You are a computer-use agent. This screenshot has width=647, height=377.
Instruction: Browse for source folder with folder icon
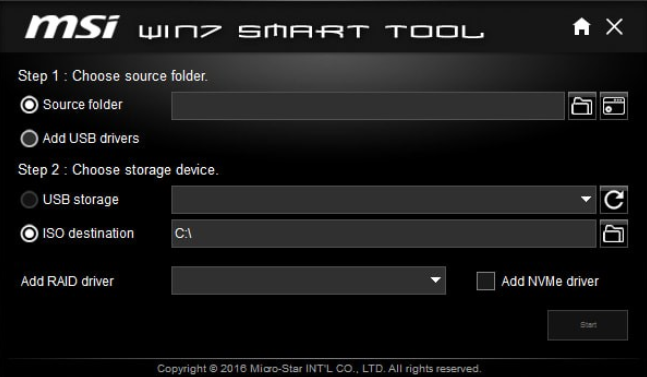(x=582, y=106)
